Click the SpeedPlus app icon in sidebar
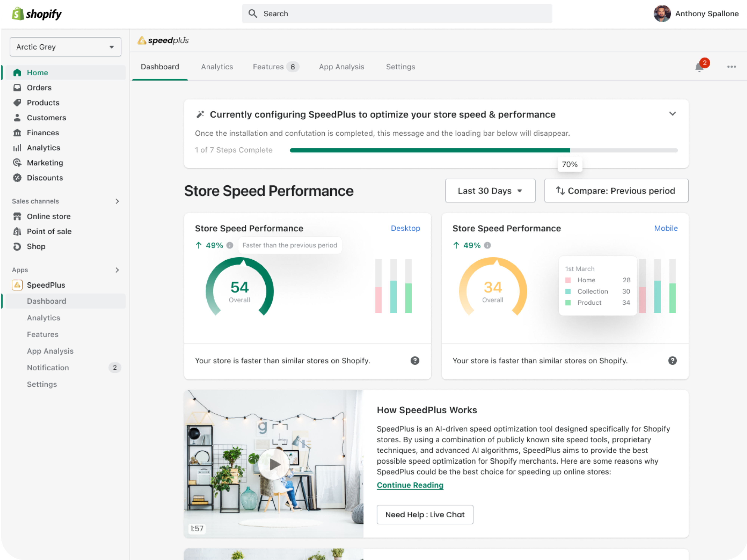 point(17,285)
